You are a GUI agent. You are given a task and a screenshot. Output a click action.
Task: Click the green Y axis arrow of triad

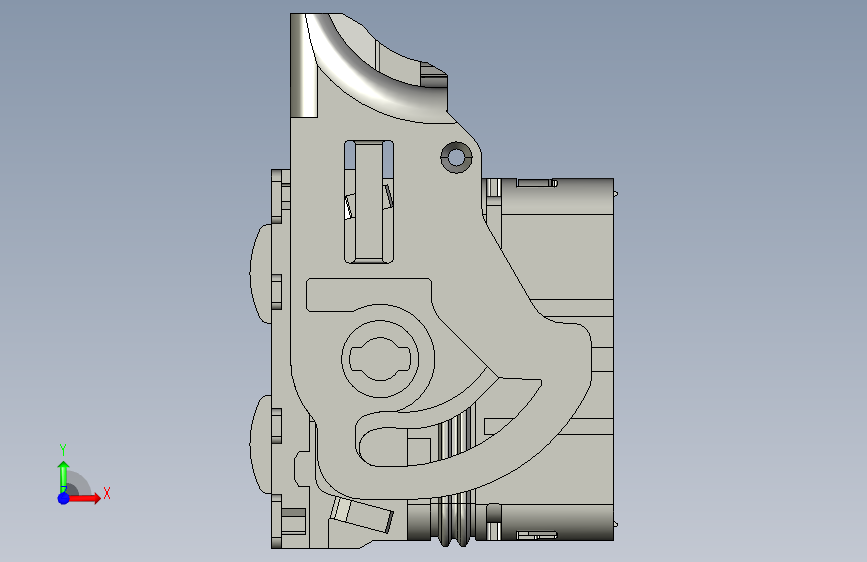pyautogui.click(x=64, y=477)
